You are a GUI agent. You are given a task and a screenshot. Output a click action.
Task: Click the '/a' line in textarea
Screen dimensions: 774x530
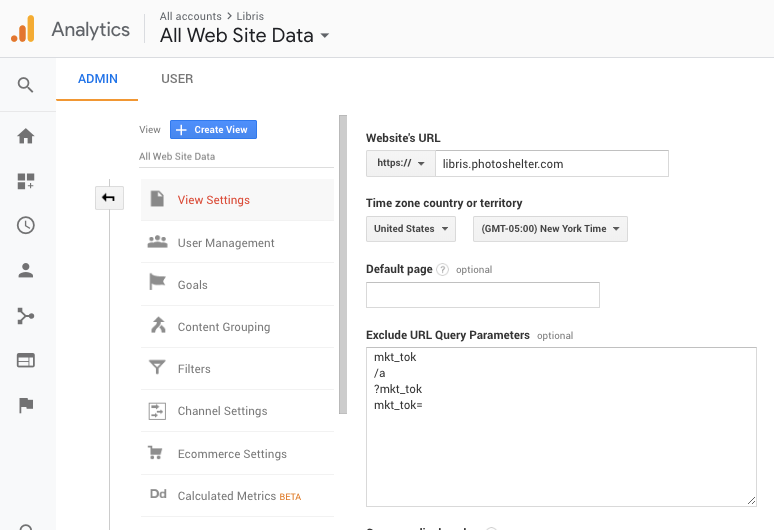380,373
